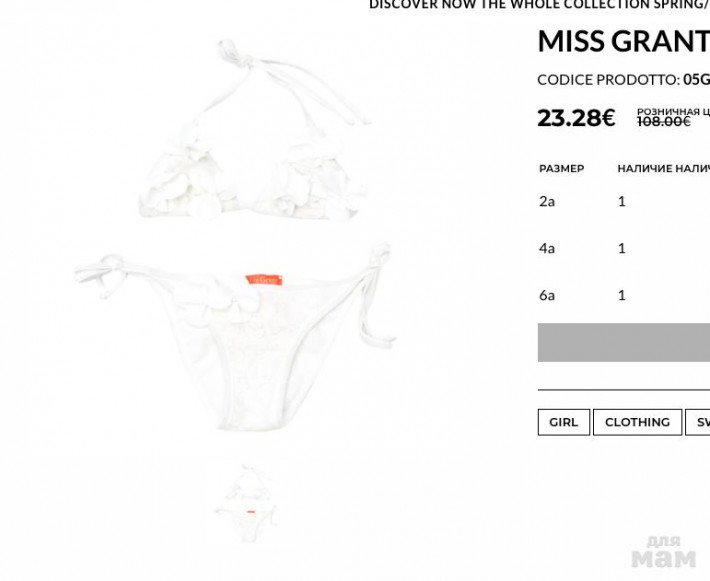Click the availability quantity for size 2a
The width and height of the screenshot is (710, 581).
622,201
